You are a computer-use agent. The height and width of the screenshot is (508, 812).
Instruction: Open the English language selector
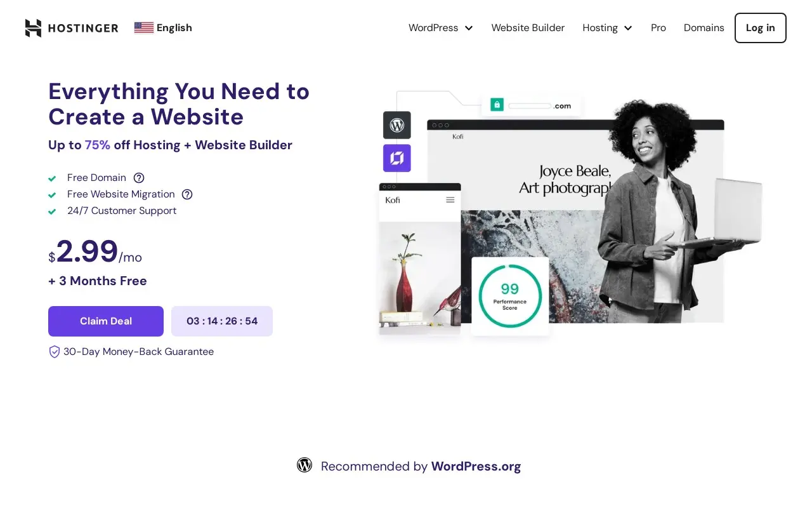click(x=163, y=28)
